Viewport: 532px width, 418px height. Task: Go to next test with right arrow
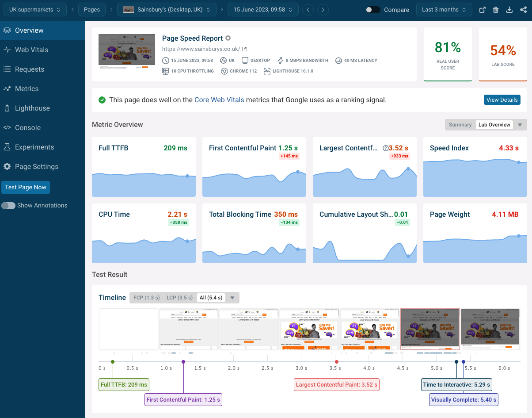tap(323, 10)
